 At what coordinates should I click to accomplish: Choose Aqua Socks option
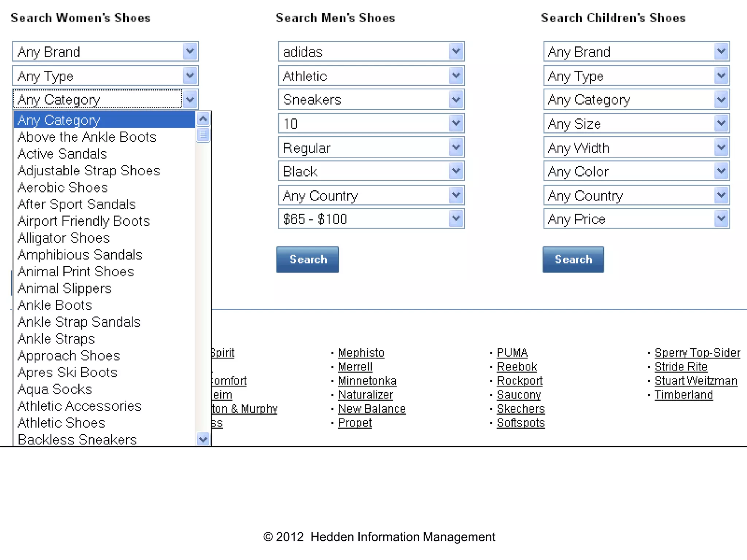tap(104, 389)
